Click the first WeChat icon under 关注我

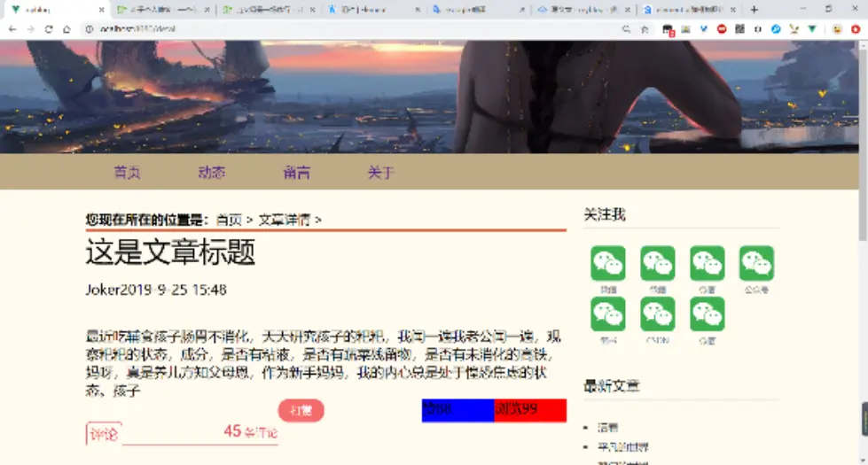point(608,263)
